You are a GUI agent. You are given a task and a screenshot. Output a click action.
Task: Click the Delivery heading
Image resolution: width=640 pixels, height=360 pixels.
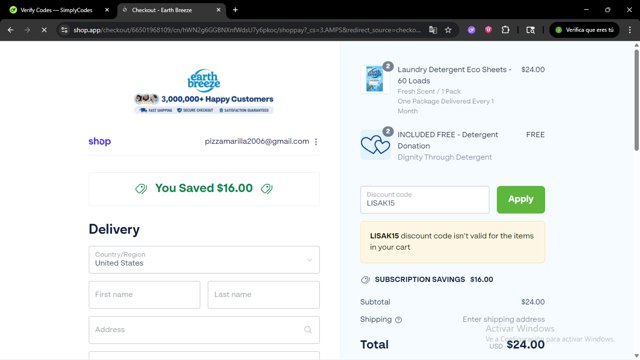pyautogui.click(x=114, y=229)
